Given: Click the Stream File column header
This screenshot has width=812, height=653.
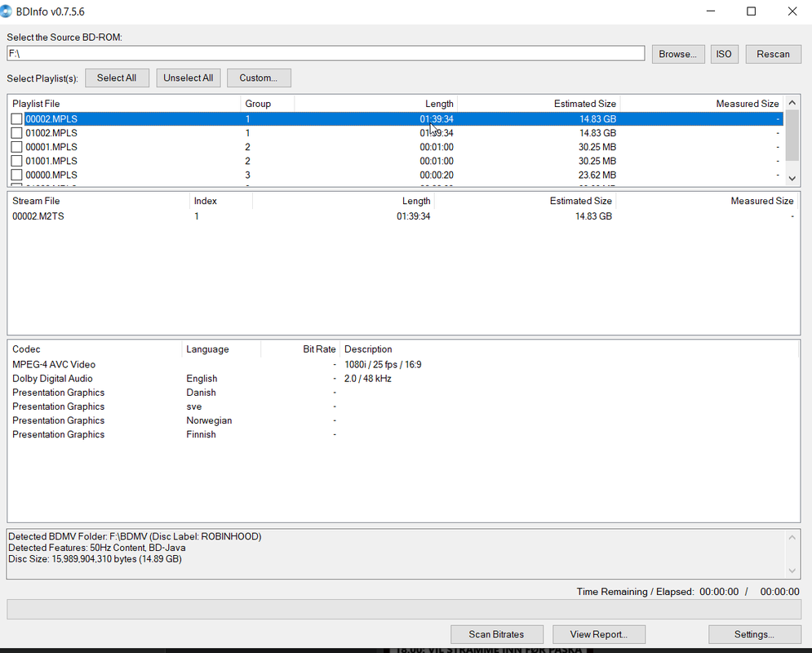Looking at the screenshot, I should click(99, 201).
